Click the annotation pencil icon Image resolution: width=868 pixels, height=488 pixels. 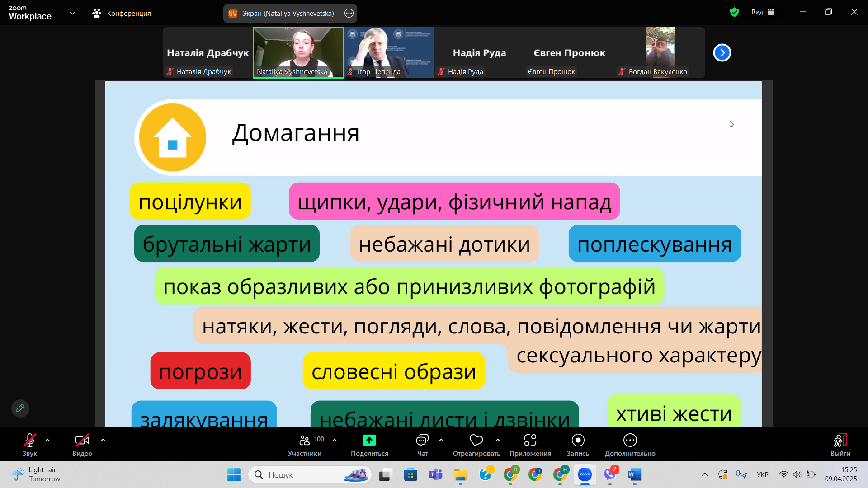20,408
